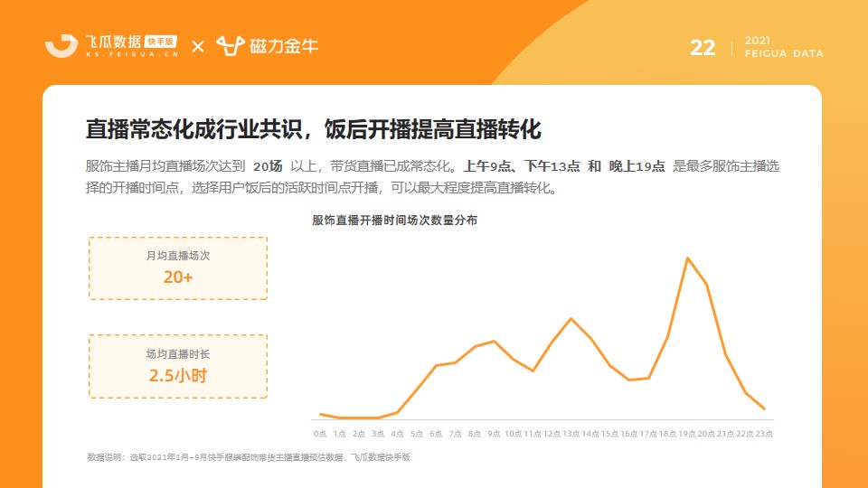Click the 飞瓜数据 logo icon
Screen dimensions: 868x488
(x=61, y=46)
